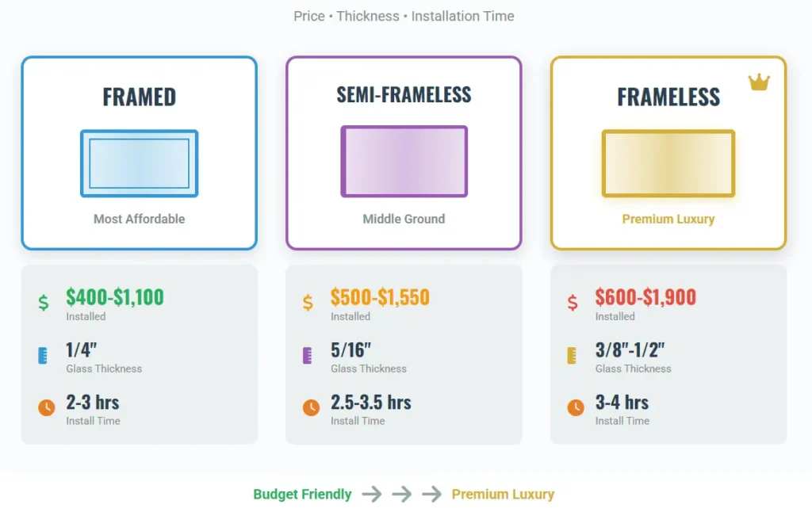Screen dimensions: 812x508
Task: Click the clock icon beside 2.5-3.5 hrs
Action: (x=311, y=407)
